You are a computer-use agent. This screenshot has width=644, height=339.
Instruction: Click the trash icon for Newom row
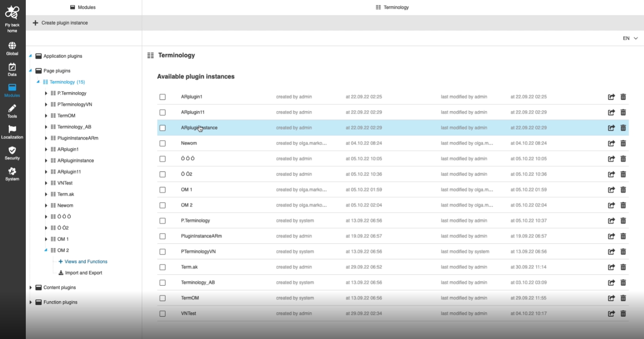[623, 143]
